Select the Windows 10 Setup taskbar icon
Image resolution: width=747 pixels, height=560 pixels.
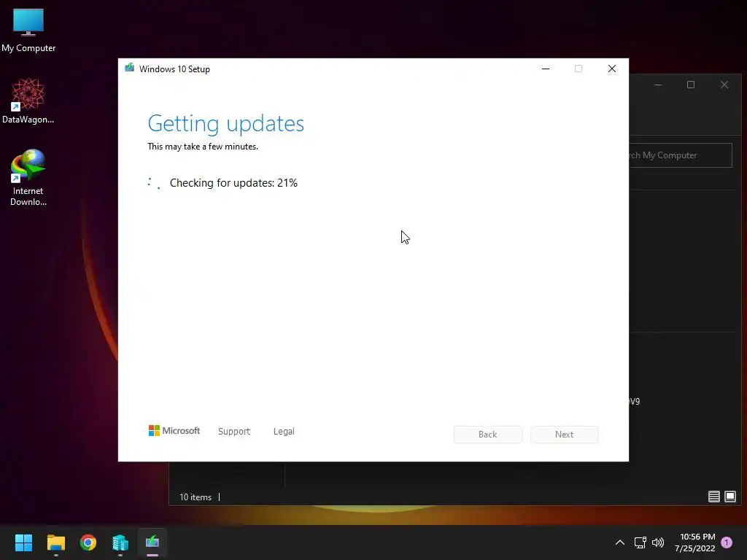point(152,542)
